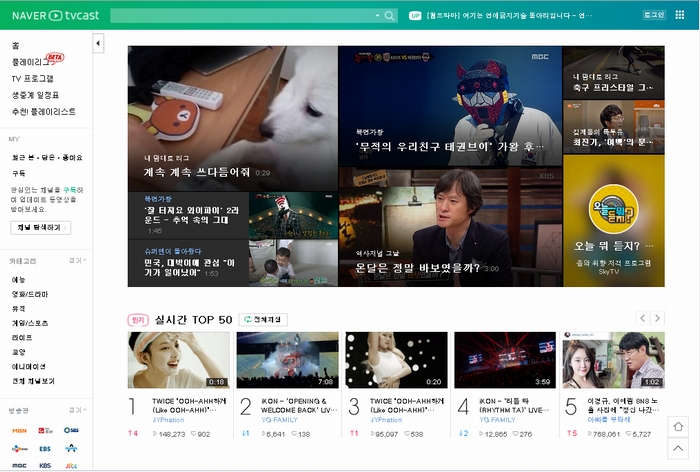Open rank 1 TWICE video thumbnail

point(179,360)
